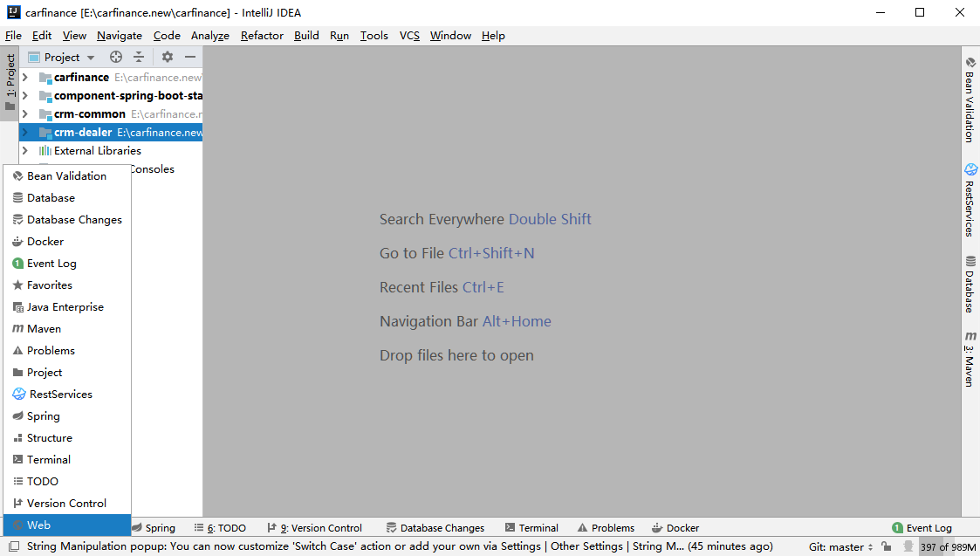The image size is (980, 556).
Task: Select Docker from the tool window popup list
Action: pyautogui.click(x=45, y=242)
